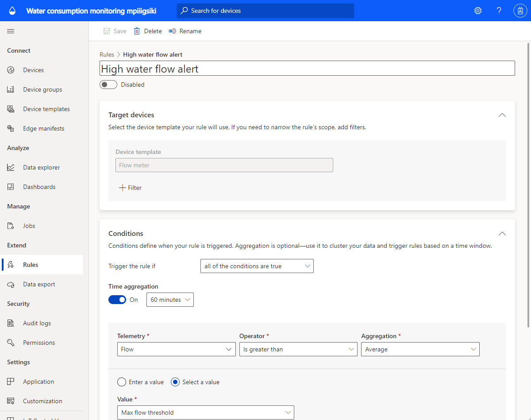Click the Rules breadcrumb link
The height and width of the screenshot is (420, 531).
107,54
